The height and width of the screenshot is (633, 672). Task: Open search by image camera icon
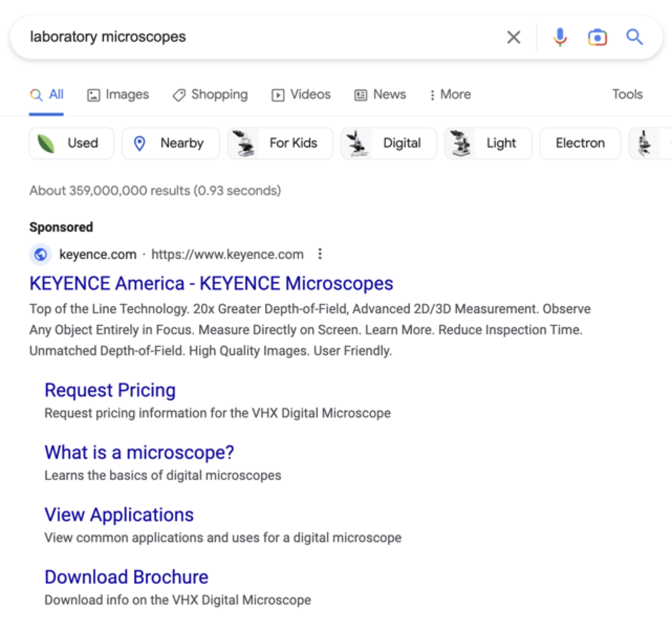coord(597,37)
